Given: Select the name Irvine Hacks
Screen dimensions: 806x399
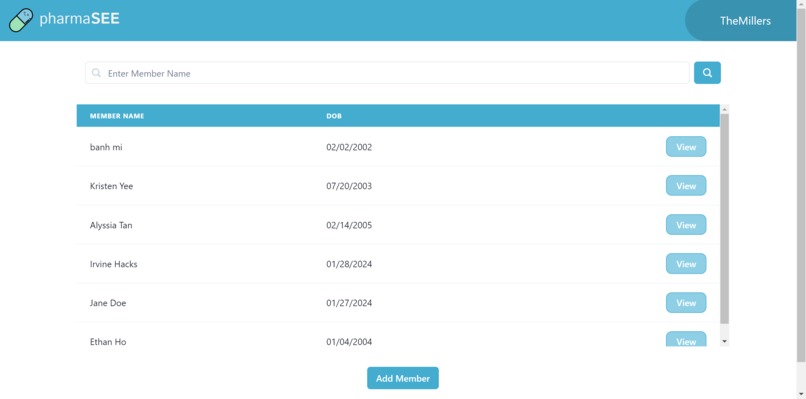Looking at the screenshot, I should [x=114, y=264].
